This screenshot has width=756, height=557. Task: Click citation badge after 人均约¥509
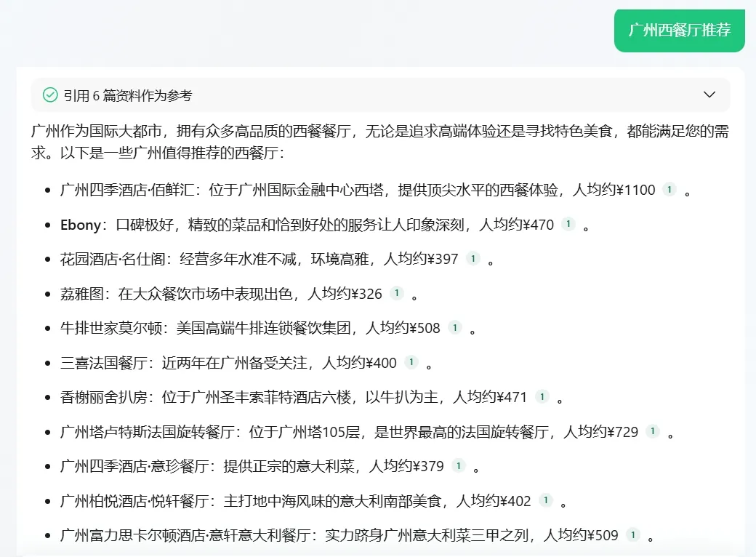[632, 535]
